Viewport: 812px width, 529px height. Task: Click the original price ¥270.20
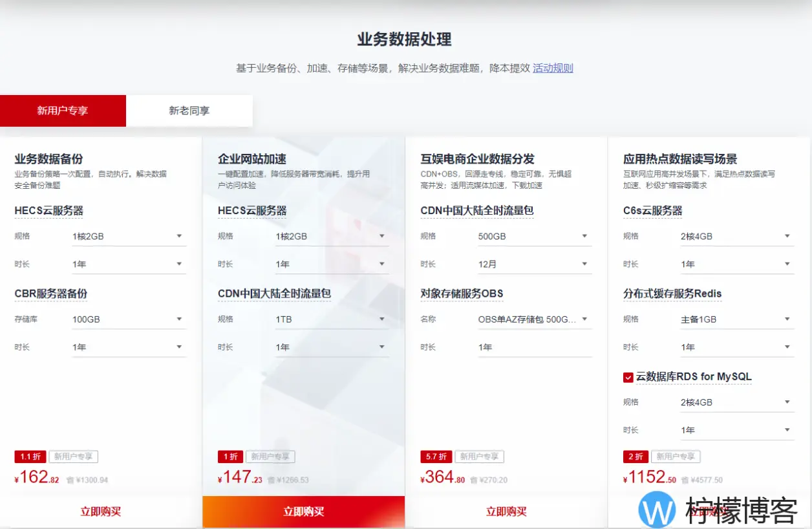[x=493, y=480]
